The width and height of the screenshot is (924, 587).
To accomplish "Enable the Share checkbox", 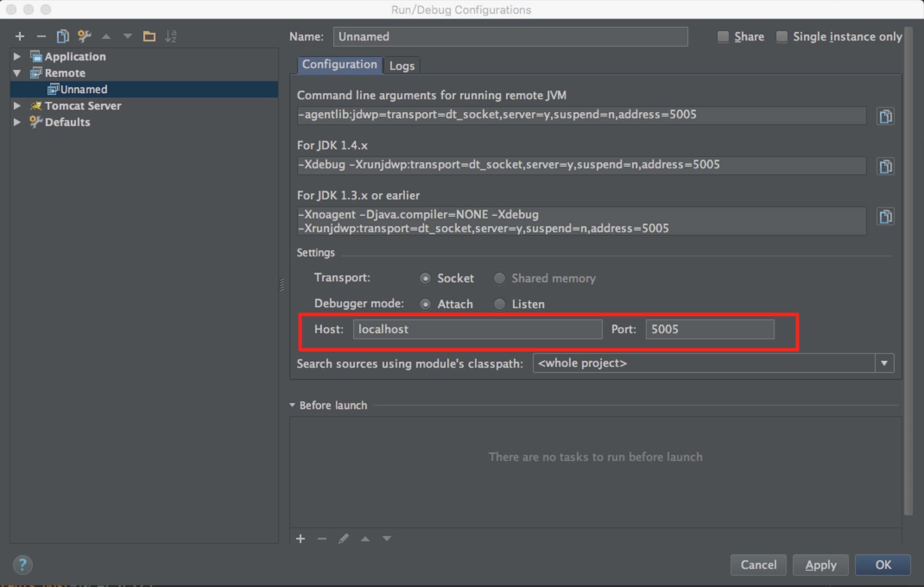I will pos(723,37).
